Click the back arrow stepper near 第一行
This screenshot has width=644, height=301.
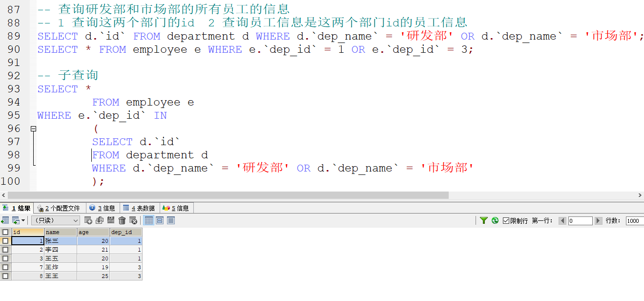pyautogui.click(x=562, y=220)
